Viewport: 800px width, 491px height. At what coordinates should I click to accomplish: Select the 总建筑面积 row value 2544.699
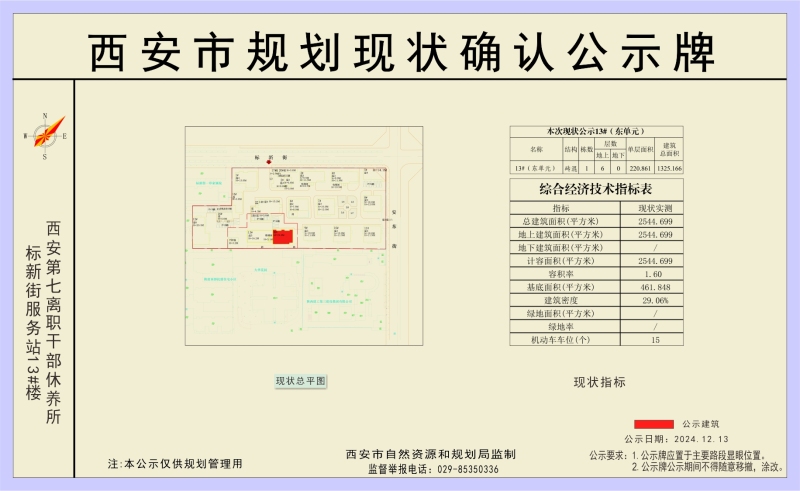click(x=654, y=221)
